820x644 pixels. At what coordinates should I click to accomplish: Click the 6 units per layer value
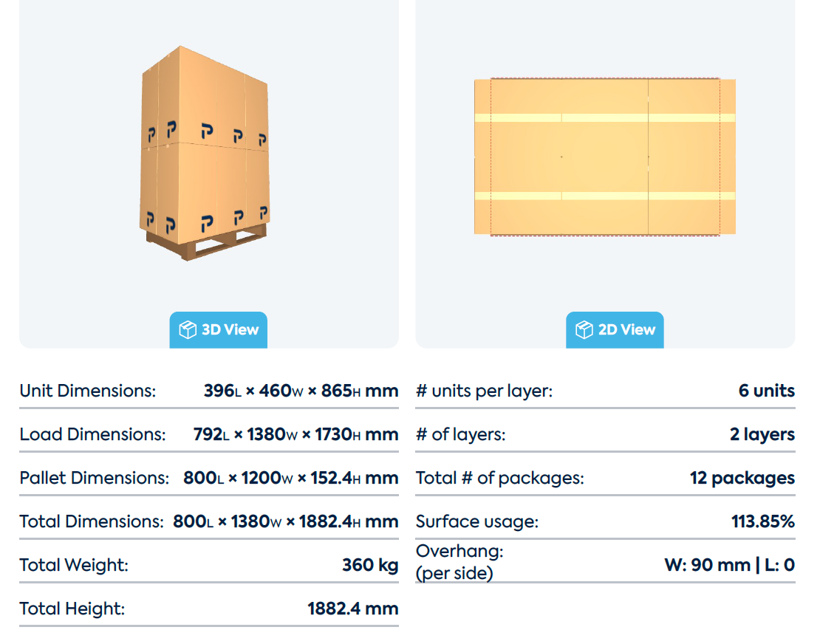(767, 391)
